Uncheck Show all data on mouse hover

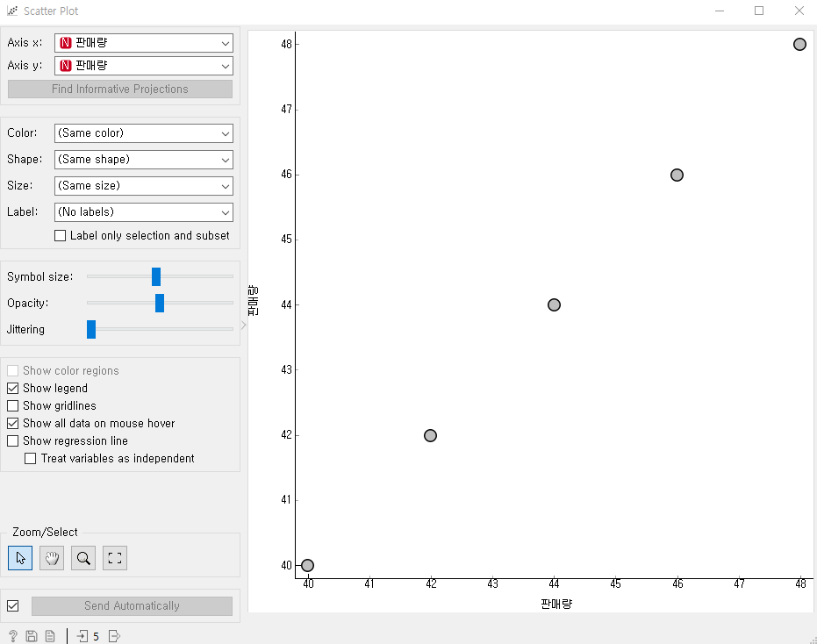click(13, 423)
